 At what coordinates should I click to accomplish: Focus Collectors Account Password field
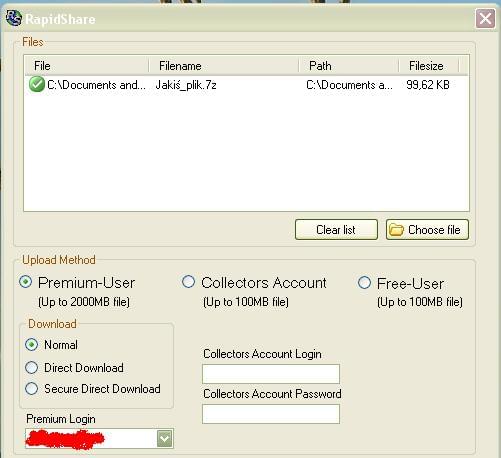pyautogui.click(x=271, y=414)
